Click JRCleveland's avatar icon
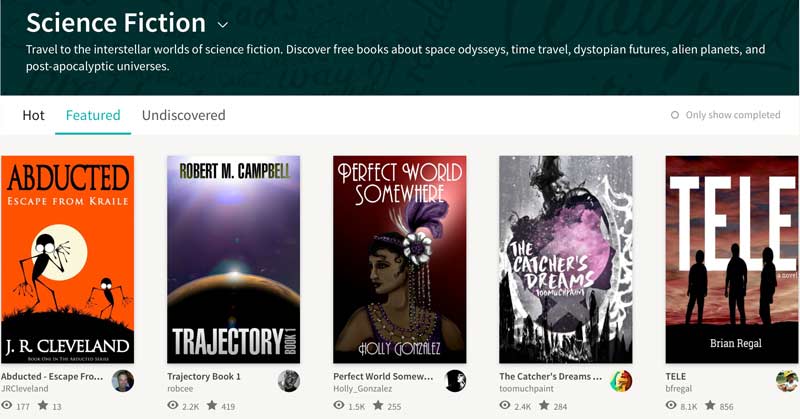This screenshot has width=800, height=419. click(123, 381)
